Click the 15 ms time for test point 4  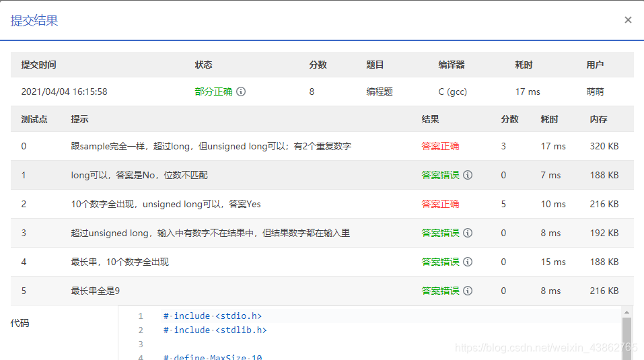coord(553,262)
